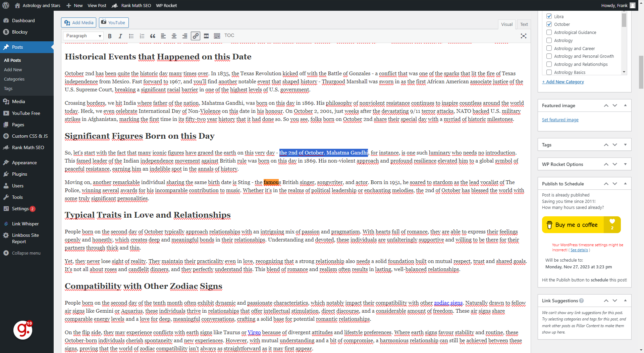Image resolution: width=644 pixels, height=353 pixels.
Task: Collapse the Publish to Schedule panel
Action: click(x=625, y=184)
